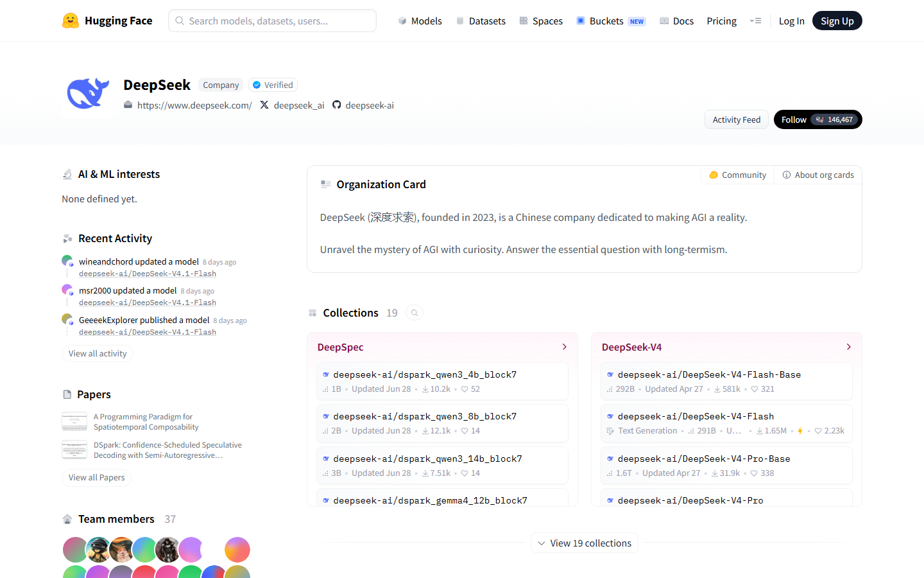The width and height of the screenshot is (924, 578).
Task: Go to Models in the top navigation
Action: point(420,21)
